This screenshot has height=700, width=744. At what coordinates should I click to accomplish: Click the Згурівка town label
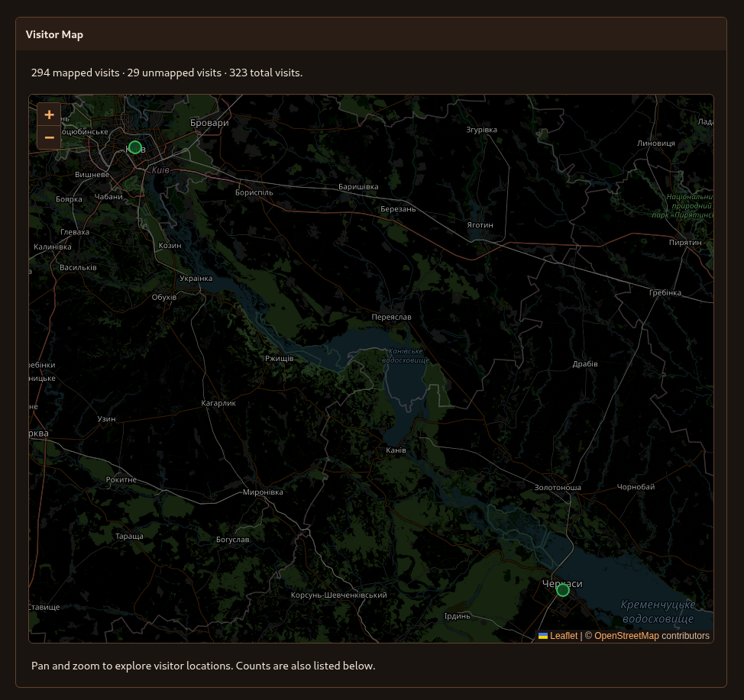(x=481, y=130)
